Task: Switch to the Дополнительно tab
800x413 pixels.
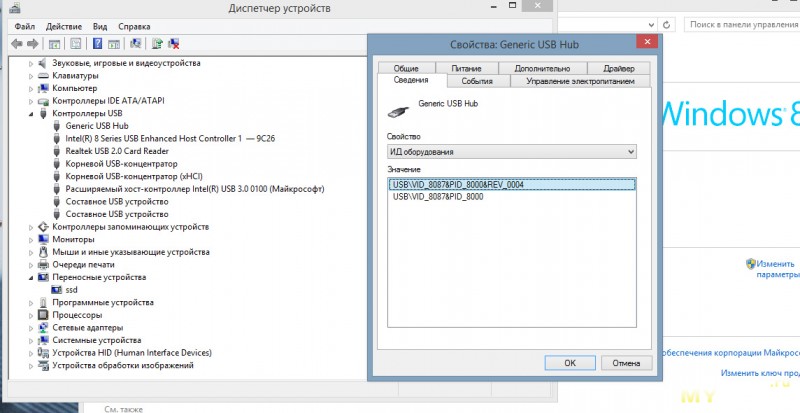Action: click(x=542, y=68)
